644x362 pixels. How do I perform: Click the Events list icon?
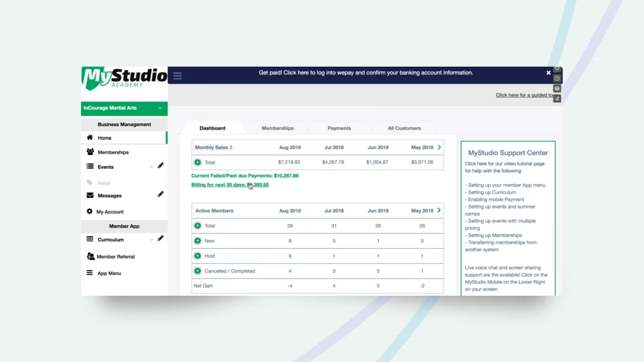pyautogui.click(x=90, y=167)
